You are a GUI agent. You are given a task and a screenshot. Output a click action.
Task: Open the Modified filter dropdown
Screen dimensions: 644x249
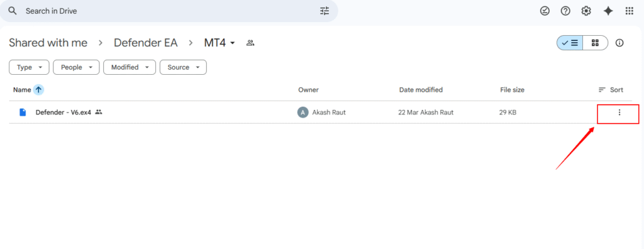130,67
